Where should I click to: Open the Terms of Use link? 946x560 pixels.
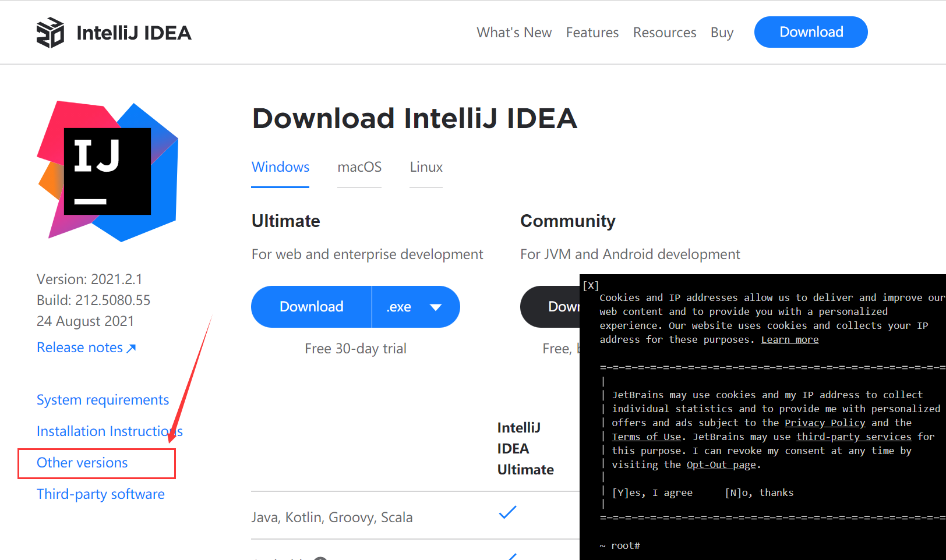tap(646, 437)
